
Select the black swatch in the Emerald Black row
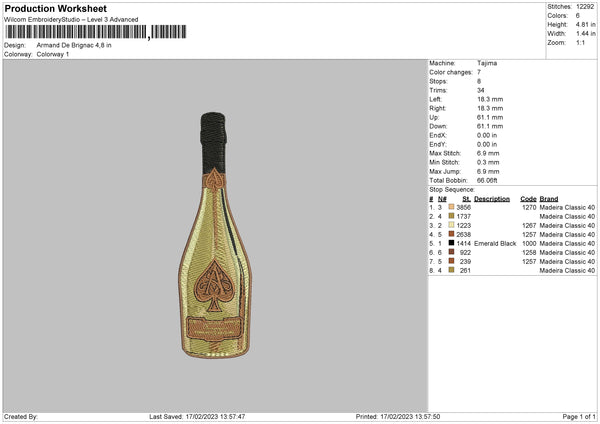(451, 243)
